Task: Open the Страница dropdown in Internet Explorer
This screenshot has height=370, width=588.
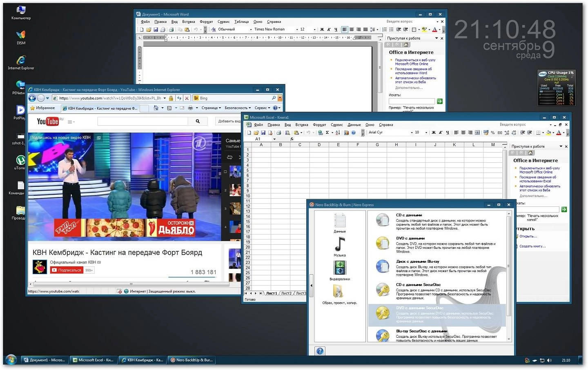Action: click(211, 108)
